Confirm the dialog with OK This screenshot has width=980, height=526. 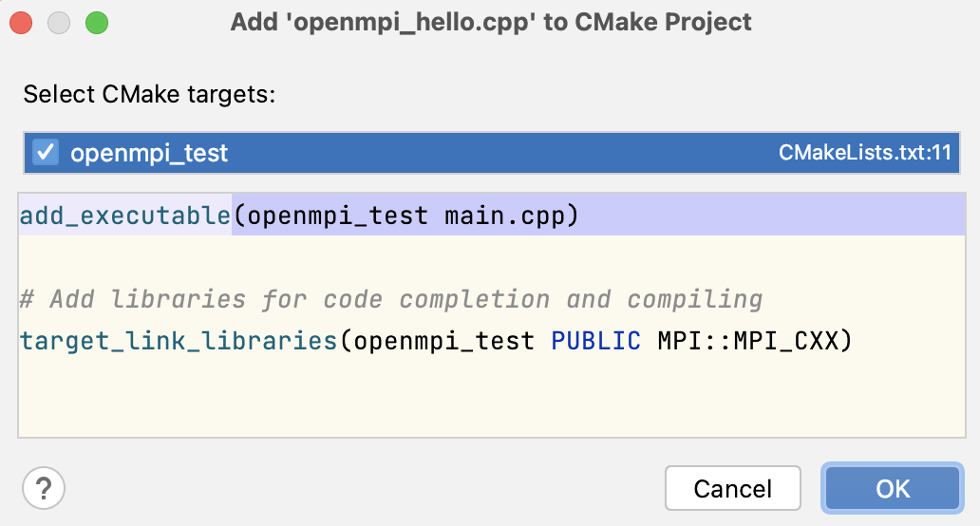[893, 489]
